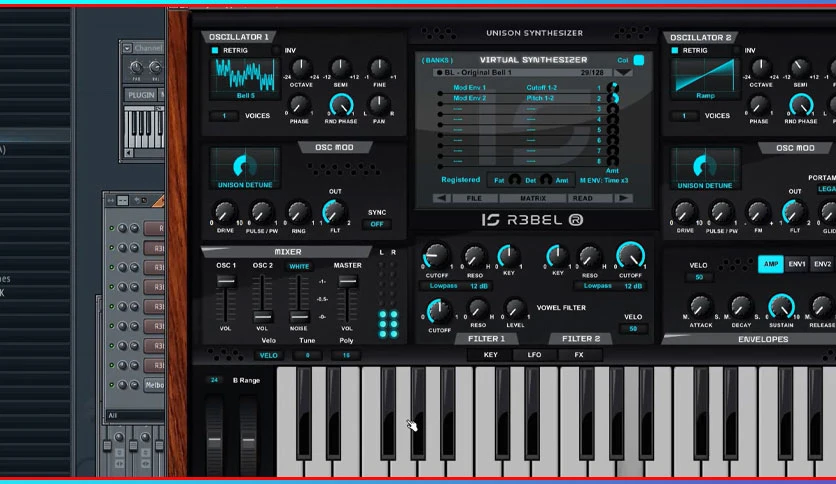Click the Filter 1 Cutoff knob
The height and width of the screenshot is (484, 836).
(437, 256)
